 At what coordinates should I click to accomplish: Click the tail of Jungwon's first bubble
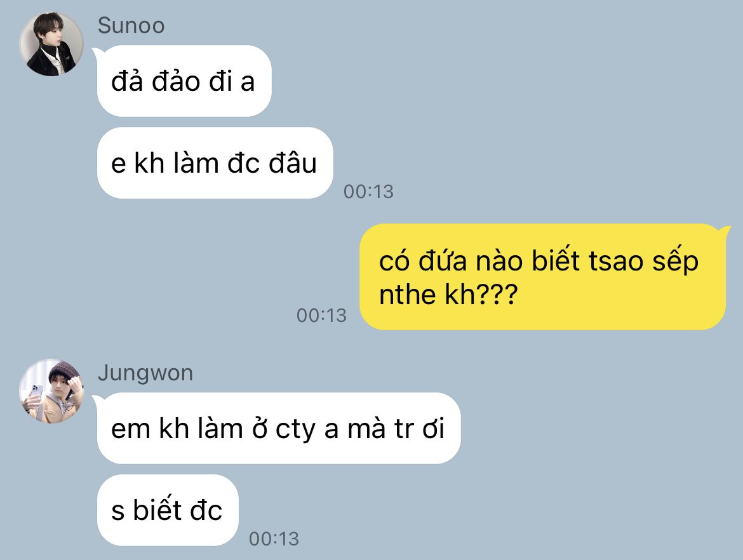[97, 399]
